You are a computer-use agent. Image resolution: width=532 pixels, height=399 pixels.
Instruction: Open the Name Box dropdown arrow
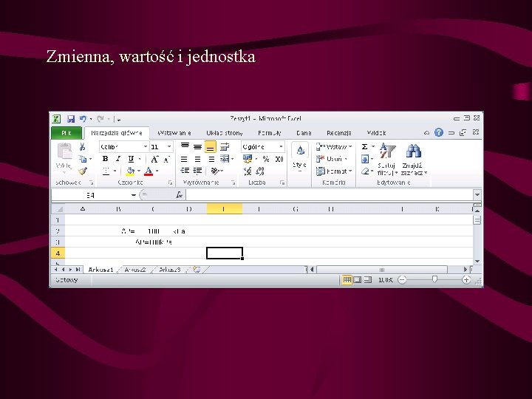tap(133, 195)
